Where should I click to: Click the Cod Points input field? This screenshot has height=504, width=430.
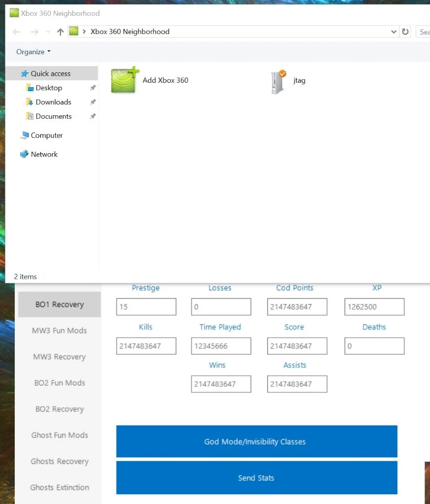coord(298,306)
